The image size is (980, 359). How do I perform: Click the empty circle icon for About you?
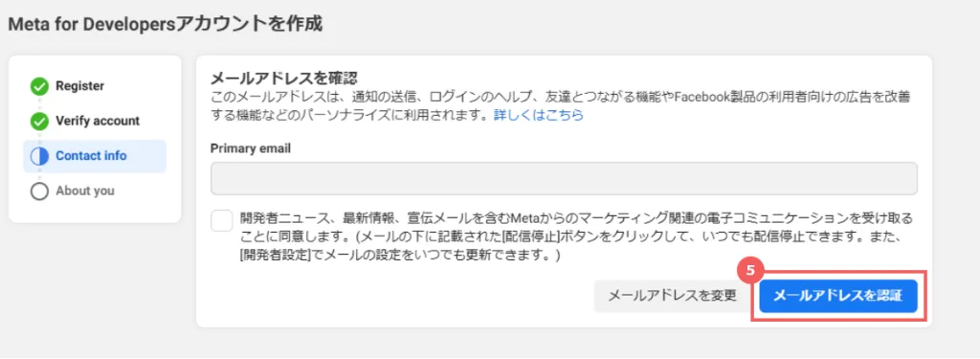[39, 191]
